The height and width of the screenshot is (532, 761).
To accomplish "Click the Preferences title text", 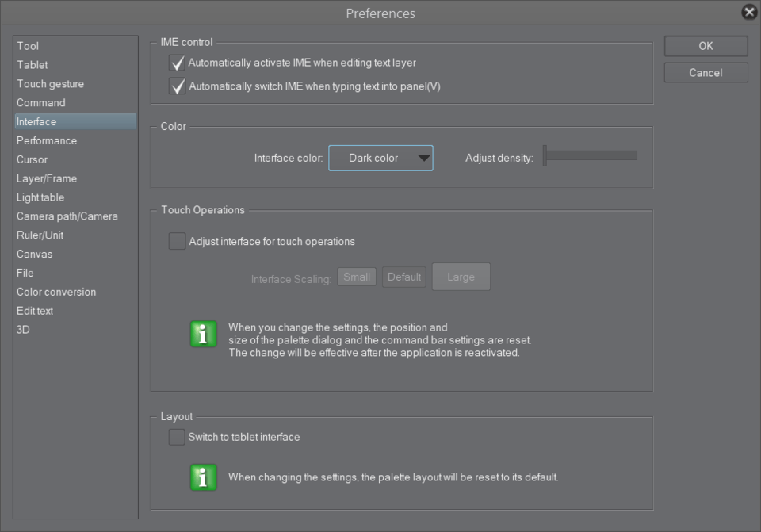I will coord(380,13).
